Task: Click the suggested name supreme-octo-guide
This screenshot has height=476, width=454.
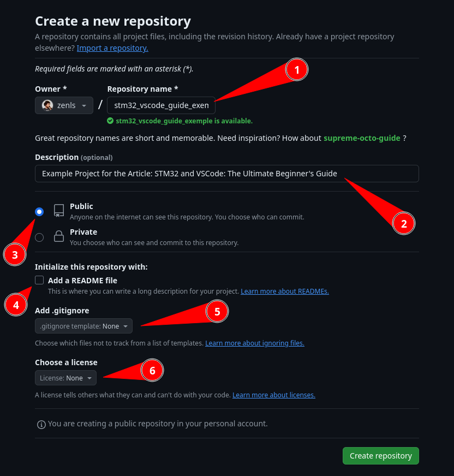Action: 362,138
